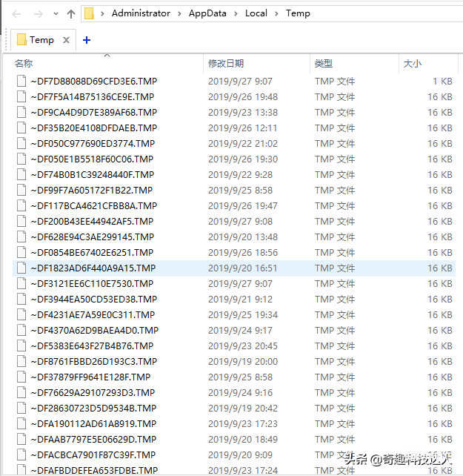Go up one folder level

pos(71,13)
